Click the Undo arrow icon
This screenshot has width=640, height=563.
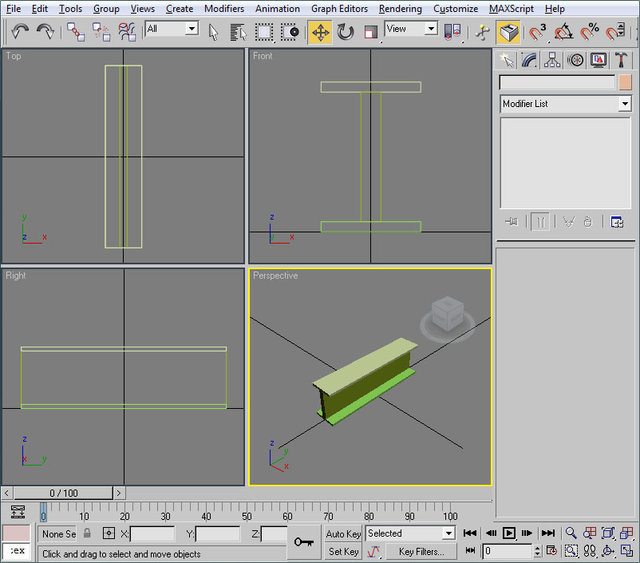tap(20, 32)
